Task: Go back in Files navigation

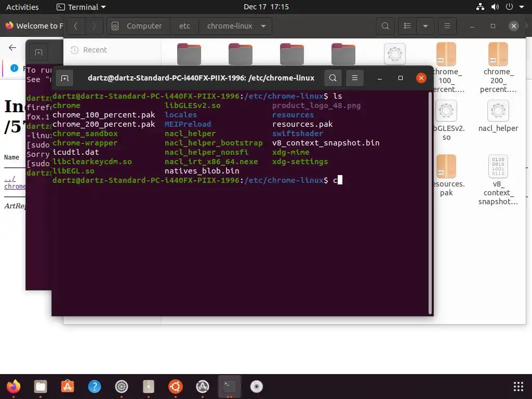Action: pyautogui.click(x=76, y=26)
